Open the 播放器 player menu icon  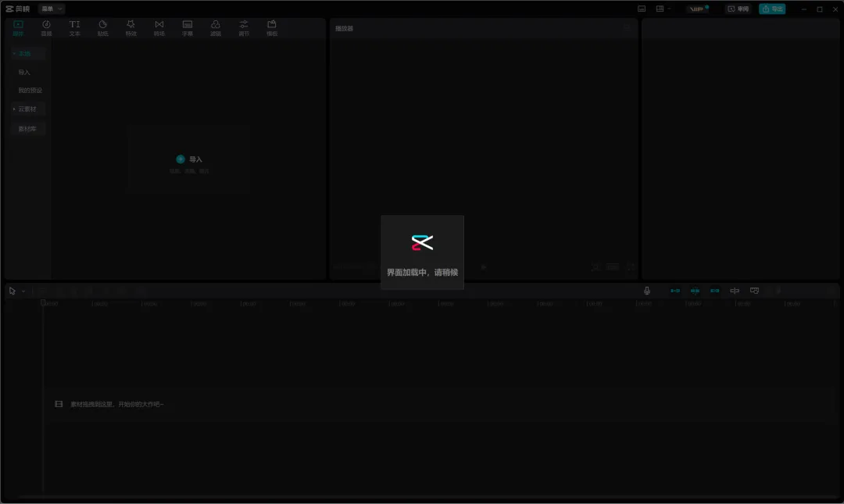(x=627, y=28)
